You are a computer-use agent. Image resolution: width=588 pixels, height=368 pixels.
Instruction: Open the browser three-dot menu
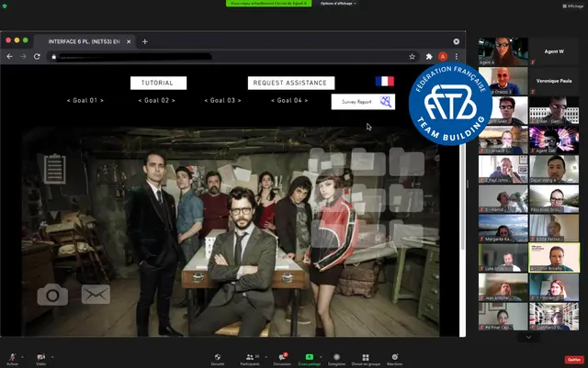click(x=457, y=57)
